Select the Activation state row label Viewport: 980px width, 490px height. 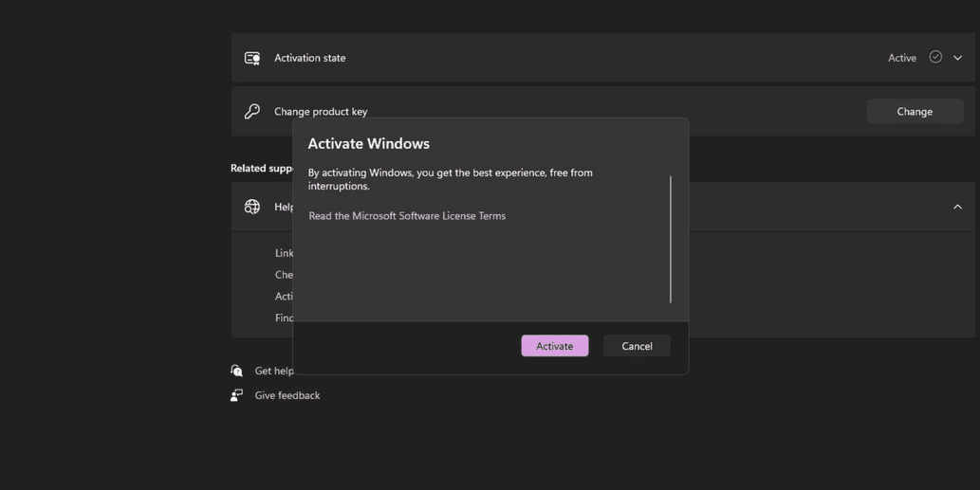pyautogui.click(x=310, y=58)
